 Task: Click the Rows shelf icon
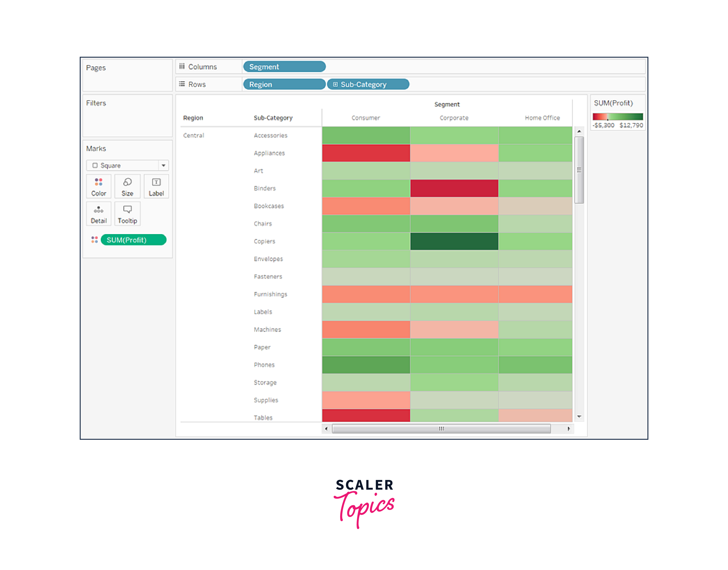[x=182, y=84]
